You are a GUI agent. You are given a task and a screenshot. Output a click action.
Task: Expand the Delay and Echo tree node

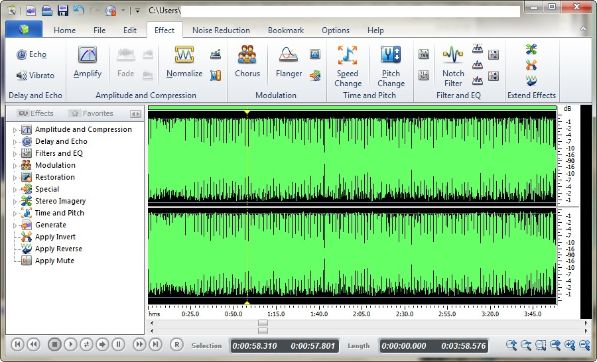(x=15, y=142)
